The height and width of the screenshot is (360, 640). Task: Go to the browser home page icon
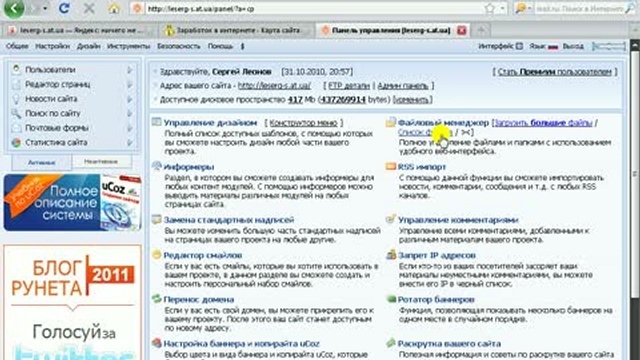pyautogui.click(x=114, y=8)
